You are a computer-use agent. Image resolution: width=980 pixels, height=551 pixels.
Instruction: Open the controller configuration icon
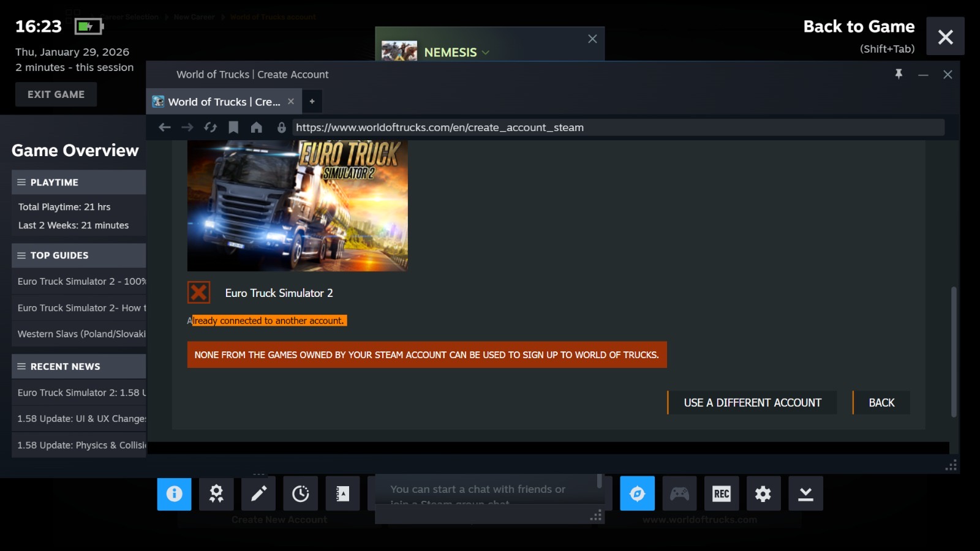pos(679,493)
